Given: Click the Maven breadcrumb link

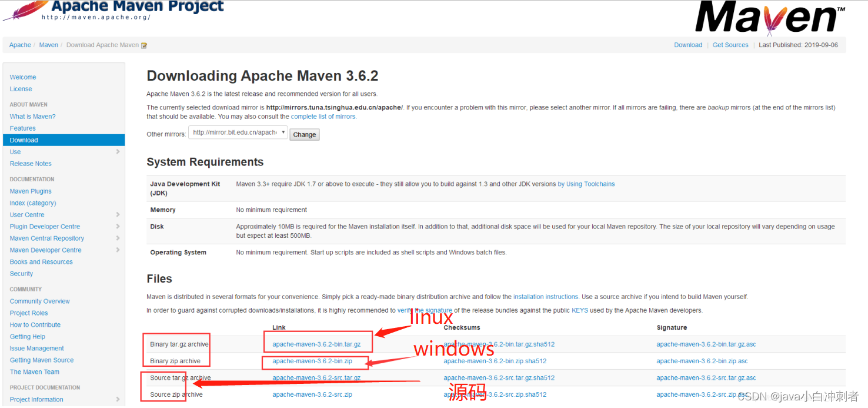Looking at the screenshot, I should coord(49,45).
